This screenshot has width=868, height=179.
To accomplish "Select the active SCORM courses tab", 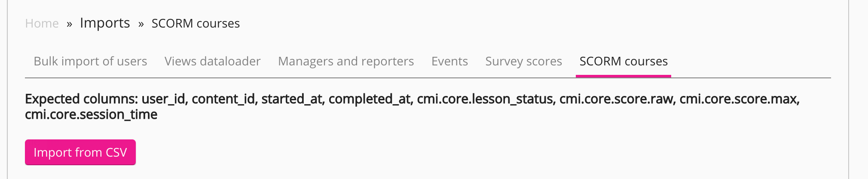I will coord(623,61).
